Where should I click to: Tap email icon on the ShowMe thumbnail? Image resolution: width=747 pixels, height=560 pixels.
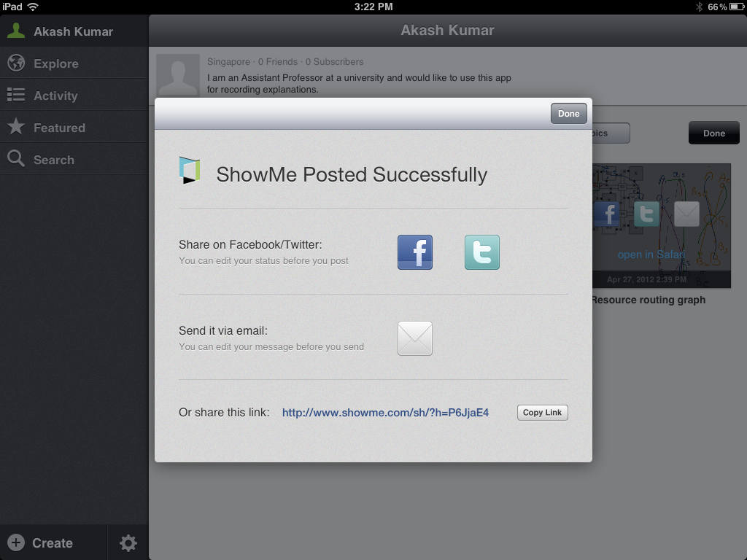(x=686, y=214)
